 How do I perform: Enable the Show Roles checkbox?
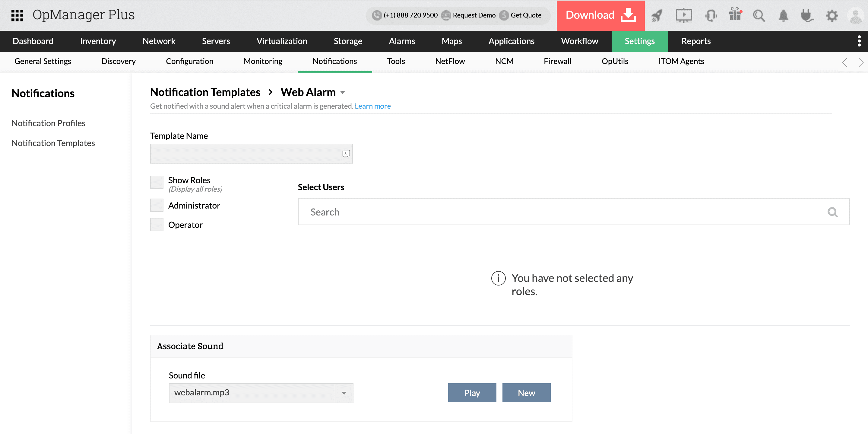click(157, 182)
